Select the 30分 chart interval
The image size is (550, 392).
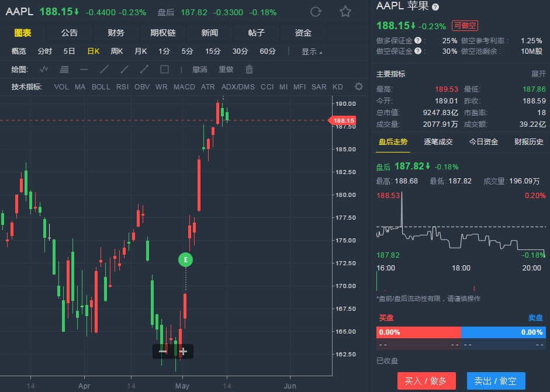[240, 51]
